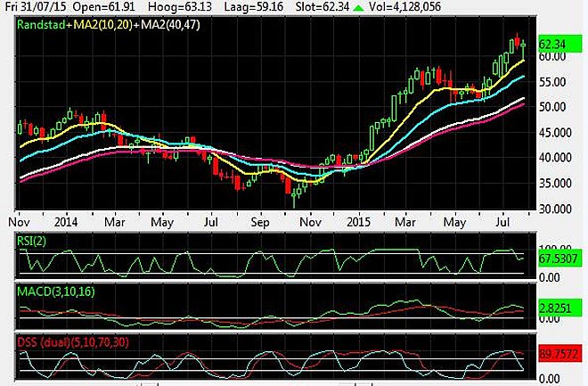Click the date Fri 31/07/15 in header
The width and height of the screenshot is (588, 386).
click(x=36, y=7)
